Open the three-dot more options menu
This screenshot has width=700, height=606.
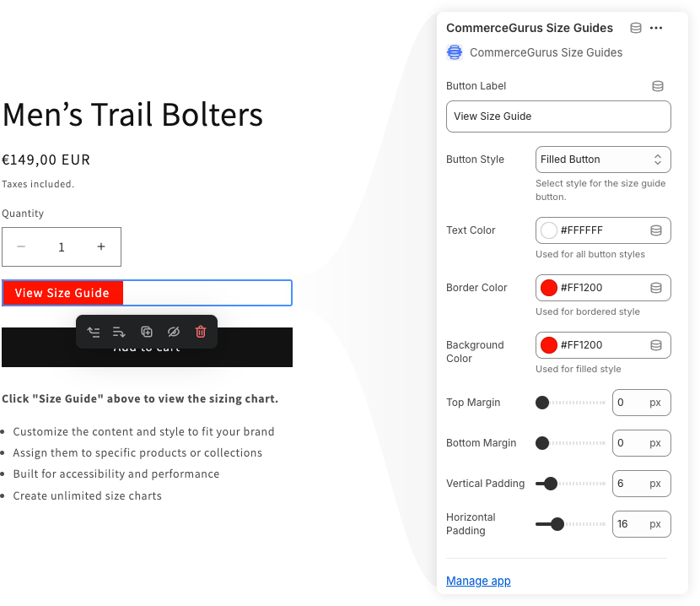click(656, 27)
